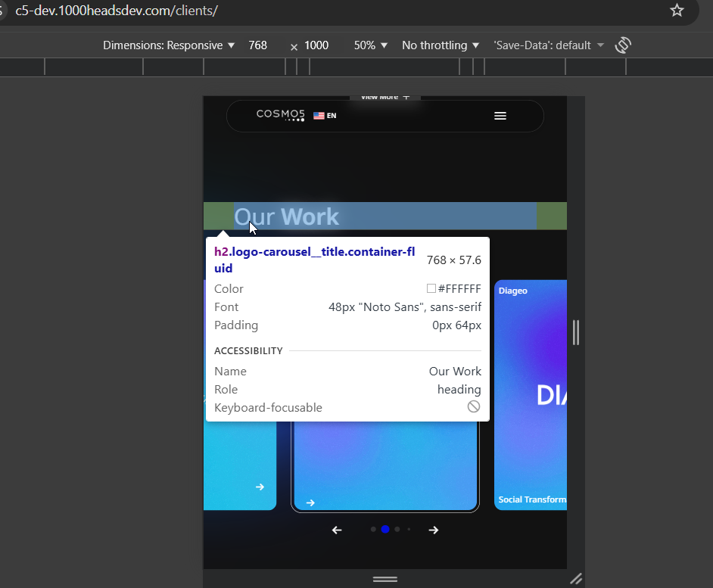Screen dimensions: 713x588
Task: Click the viewport height field 1000
Action: pyautogui.click(x=316, y=45)
